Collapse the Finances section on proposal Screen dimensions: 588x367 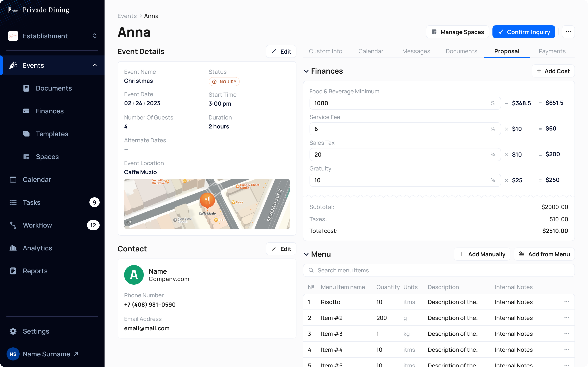pos(306,71)
